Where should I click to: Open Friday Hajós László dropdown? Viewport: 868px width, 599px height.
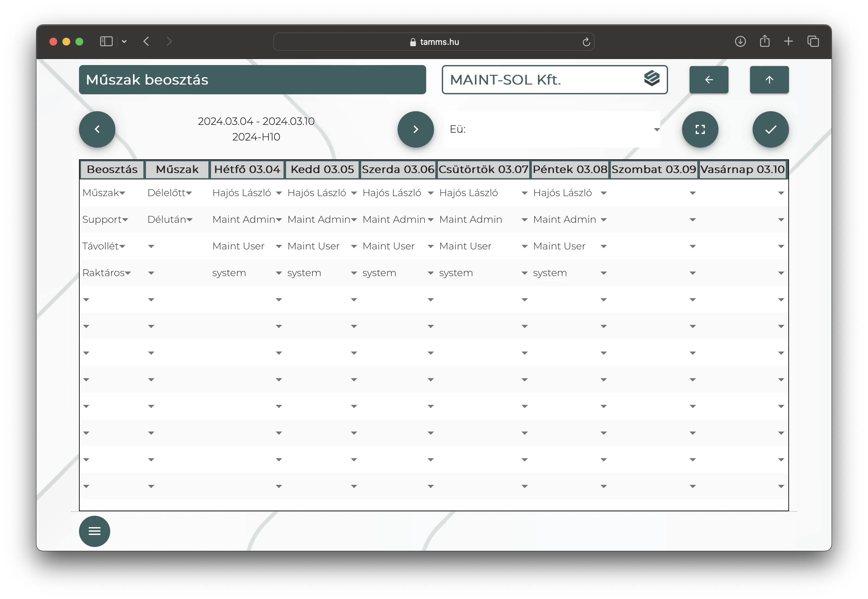click(x=570, y=193)
